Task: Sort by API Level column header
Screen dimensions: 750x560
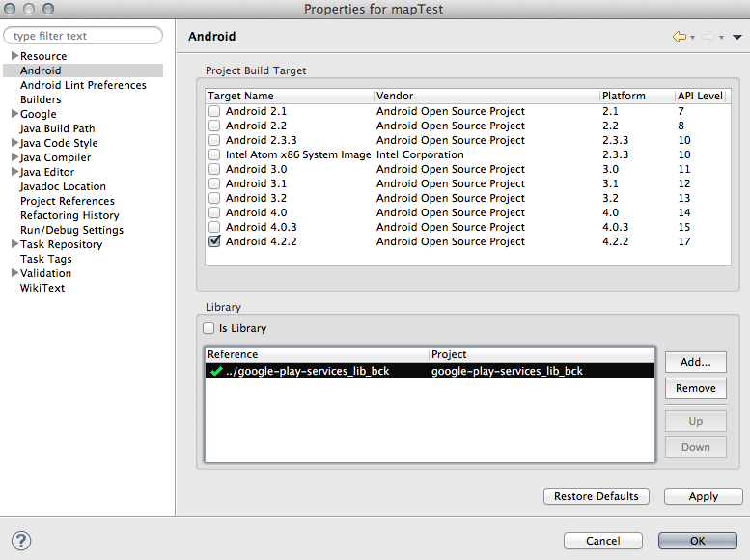Action: (x=701, y=96)
